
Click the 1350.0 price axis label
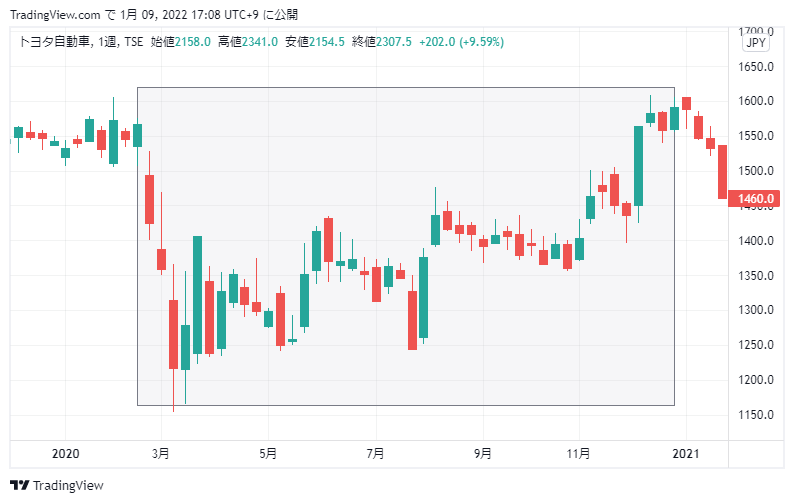click(x=756, y=276)
